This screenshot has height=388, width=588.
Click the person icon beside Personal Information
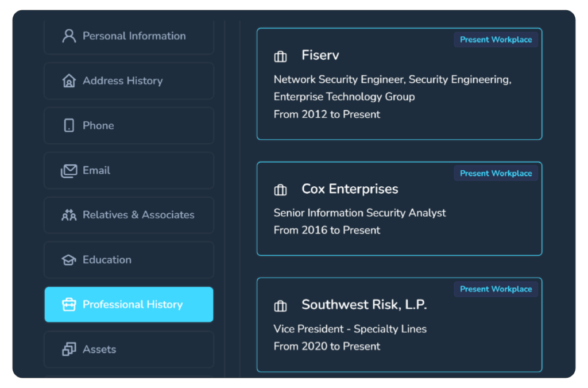(x=69, y=36)
